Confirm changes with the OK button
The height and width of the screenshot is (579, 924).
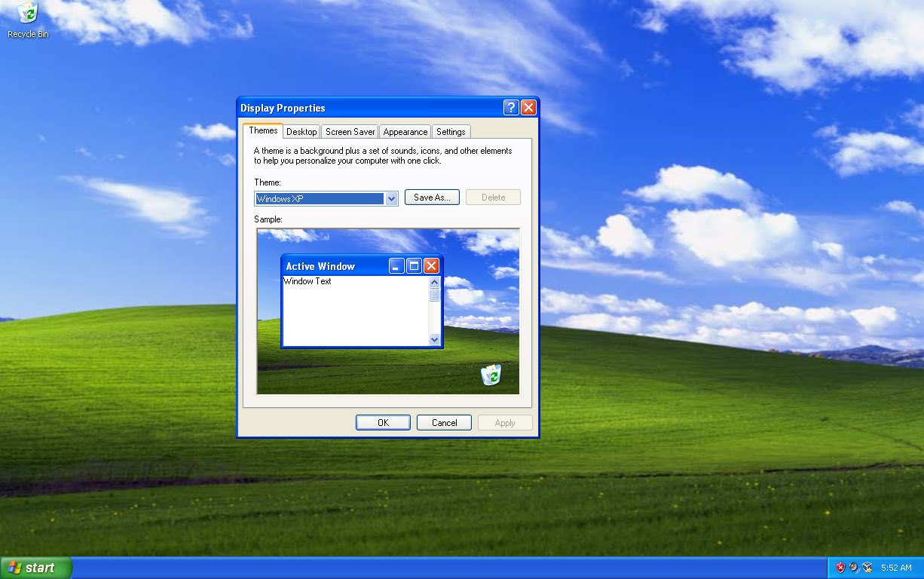coord(383,422)
